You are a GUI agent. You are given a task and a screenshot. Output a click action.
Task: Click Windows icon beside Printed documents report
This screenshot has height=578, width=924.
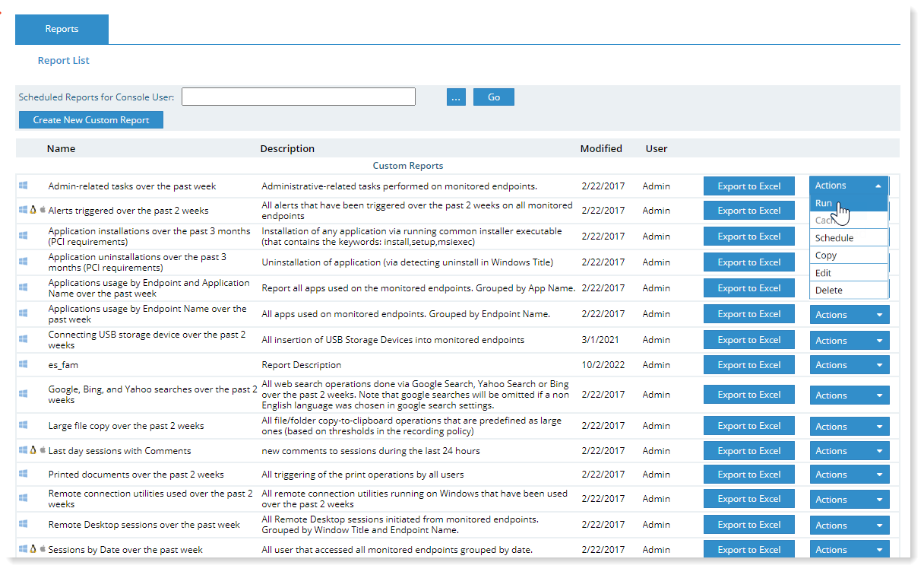[x=24, y=474]
